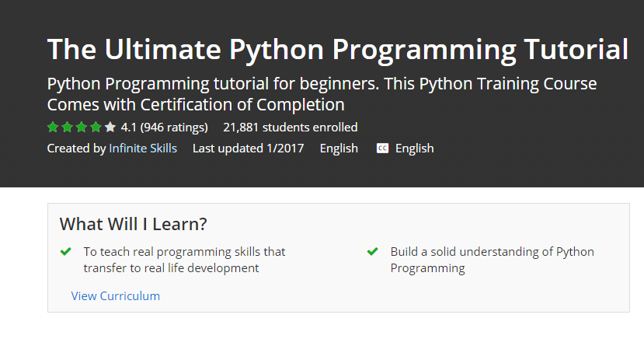Click the second green rating star
Image resolution: width=644 pixels, height=339 pixels.
tap(68, 127)
